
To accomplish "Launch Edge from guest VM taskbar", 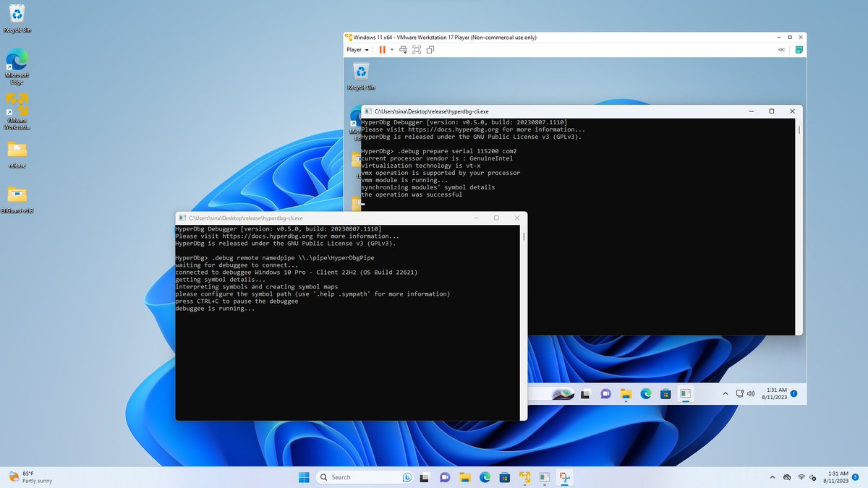I will point(645,393).
